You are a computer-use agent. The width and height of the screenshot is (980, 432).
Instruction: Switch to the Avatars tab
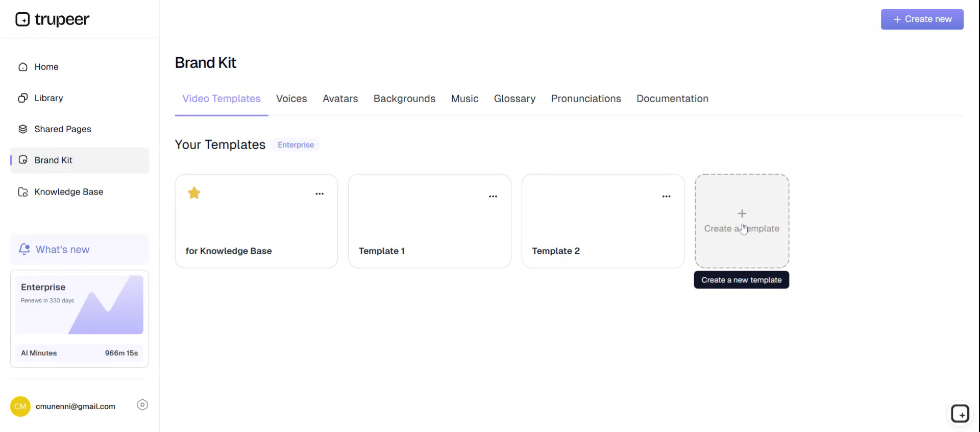pyautogui.click(x=340, y=99)
